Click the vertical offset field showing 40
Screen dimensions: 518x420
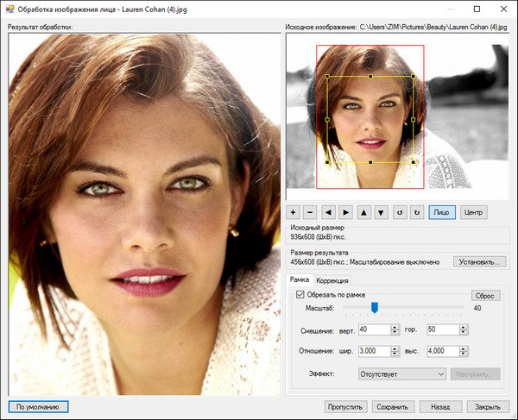click(375, 329)
